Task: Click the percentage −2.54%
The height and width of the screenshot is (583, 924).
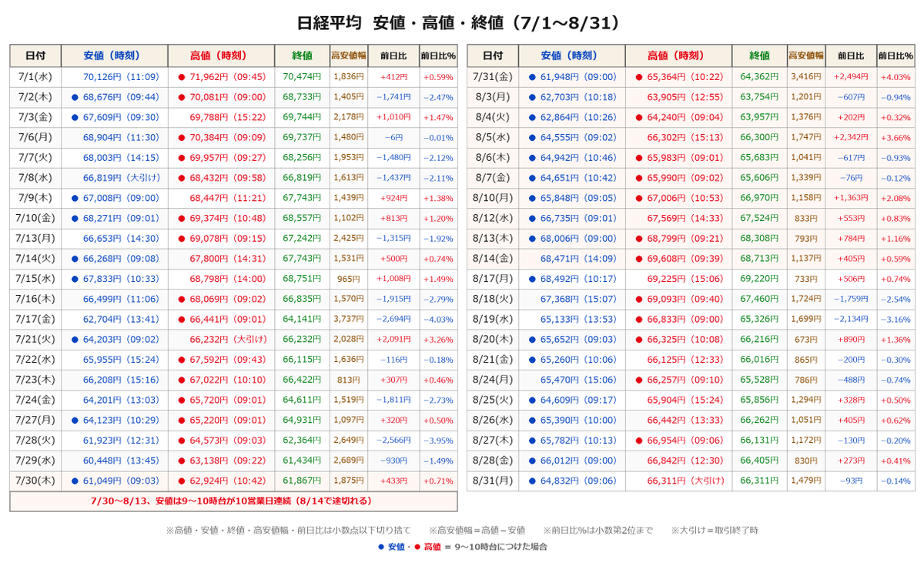Action: [x=896, y=299]
